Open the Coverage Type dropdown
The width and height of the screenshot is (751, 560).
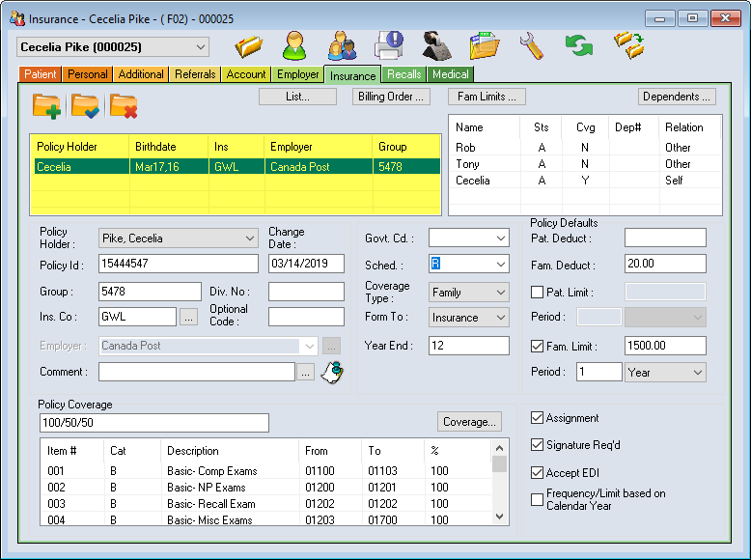point(468,292)
